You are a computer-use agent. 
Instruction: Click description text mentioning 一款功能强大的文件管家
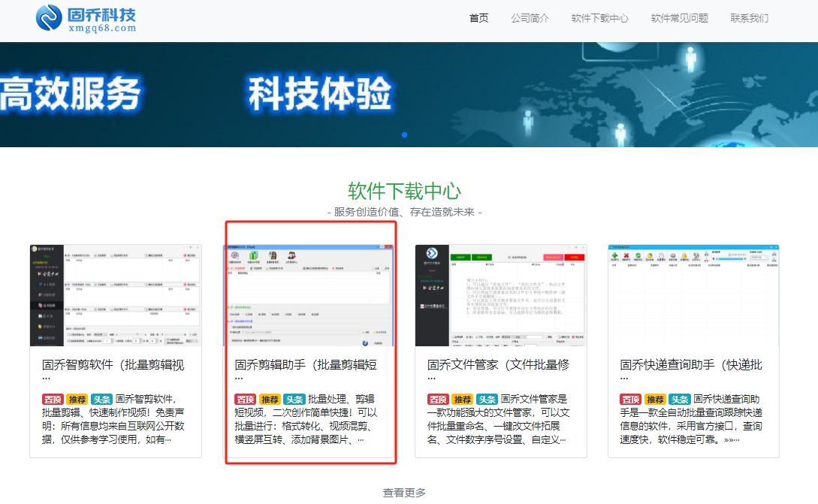pyautogui.click(x=498, y=419)
